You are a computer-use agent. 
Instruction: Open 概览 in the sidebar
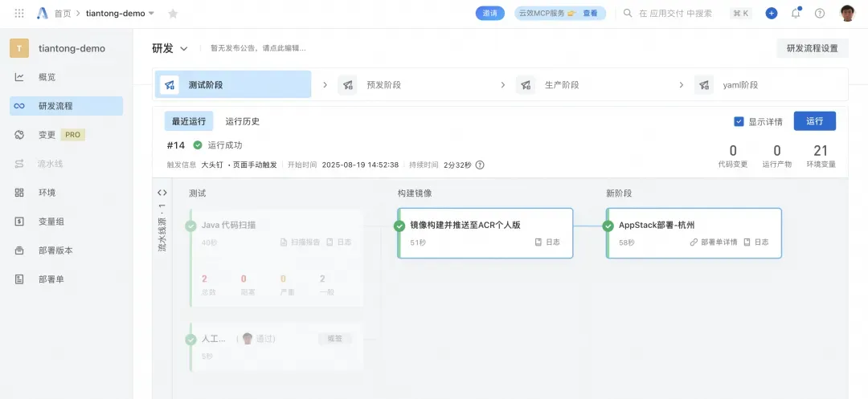pyautogui.click(x=67, y=77)
